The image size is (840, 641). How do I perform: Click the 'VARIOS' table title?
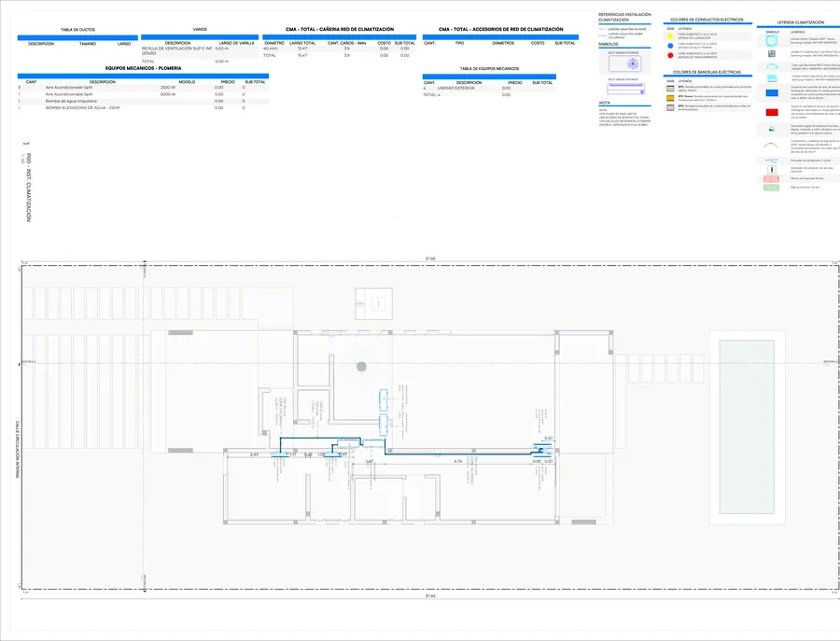pyautogui.click(x=200, y=30)
